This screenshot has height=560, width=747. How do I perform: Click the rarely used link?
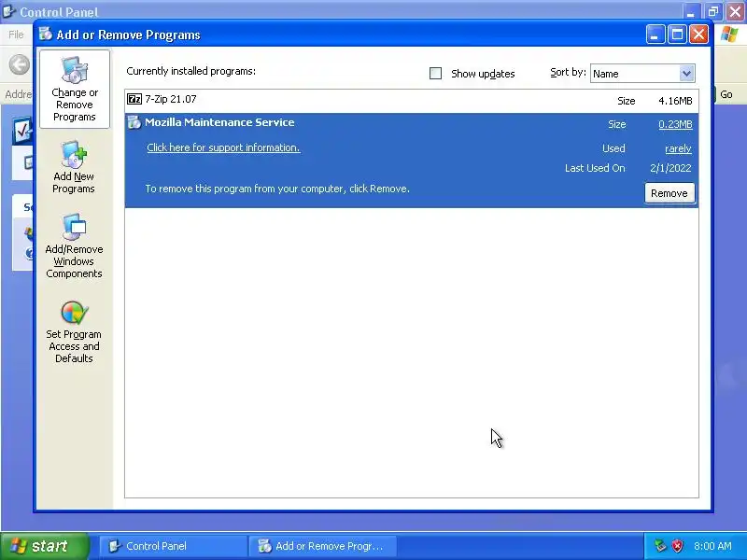[678, 148]
